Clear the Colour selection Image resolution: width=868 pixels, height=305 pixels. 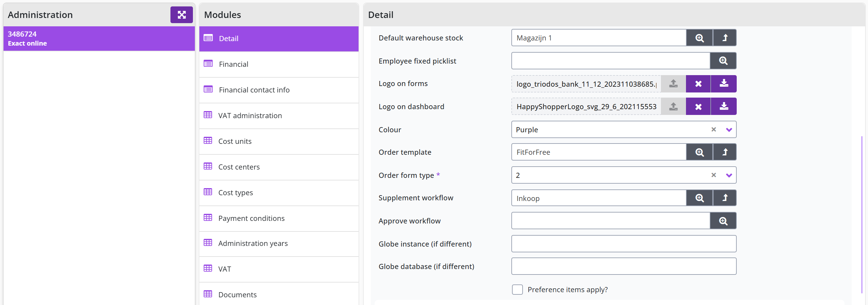[x=714, y=129]
